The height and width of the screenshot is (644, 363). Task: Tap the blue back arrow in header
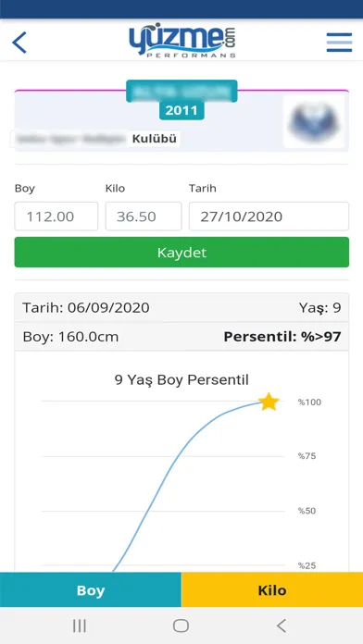coord(19,43)
